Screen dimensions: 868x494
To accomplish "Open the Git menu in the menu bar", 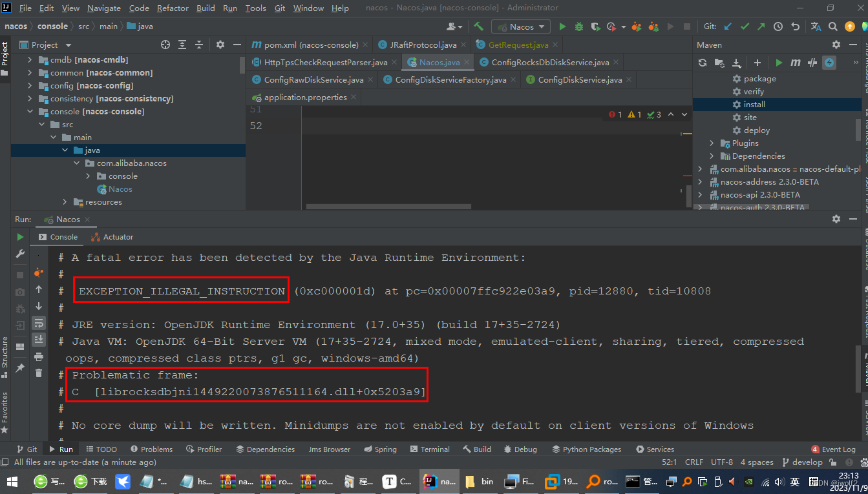I will tap(280, 8).
